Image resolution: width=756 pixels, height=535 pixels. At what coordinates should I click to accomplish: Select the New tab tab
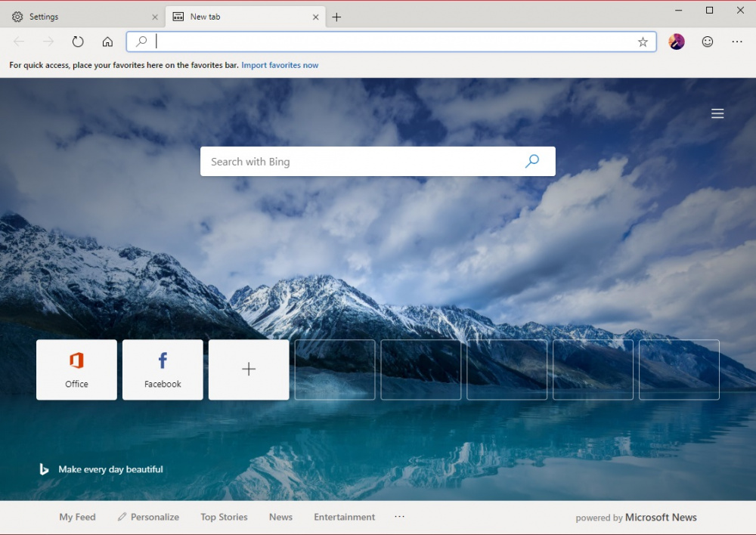[x=246, y=17]
